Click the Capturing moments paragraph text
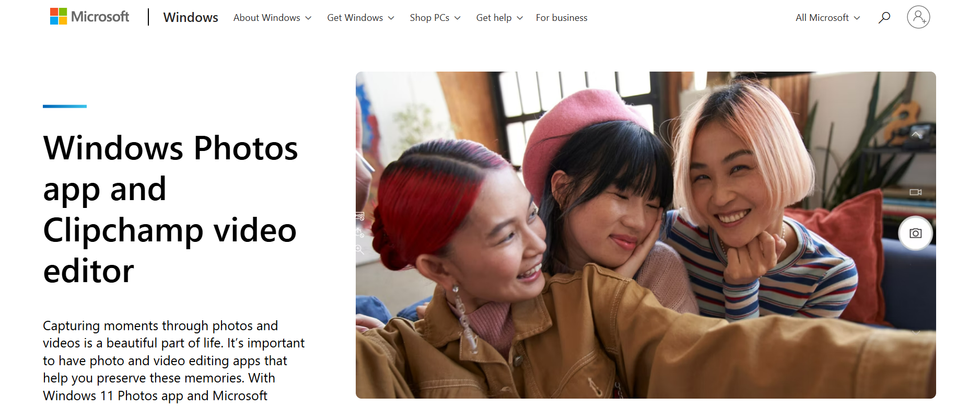The width and height of the screenshot is (980, 407). tap(173, 361)
